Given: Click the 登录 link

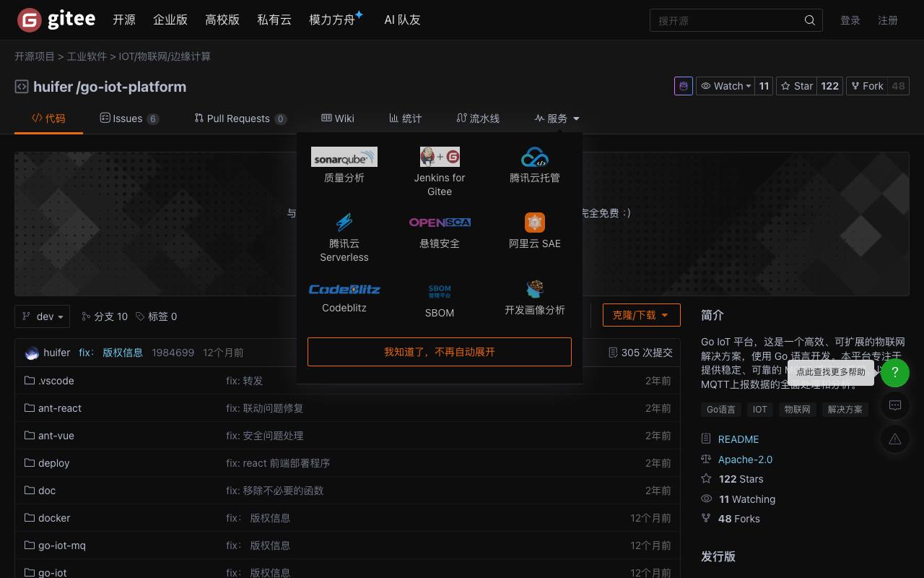Looking at the screenshot, I should pyautogui.click(x=850, y=20).
